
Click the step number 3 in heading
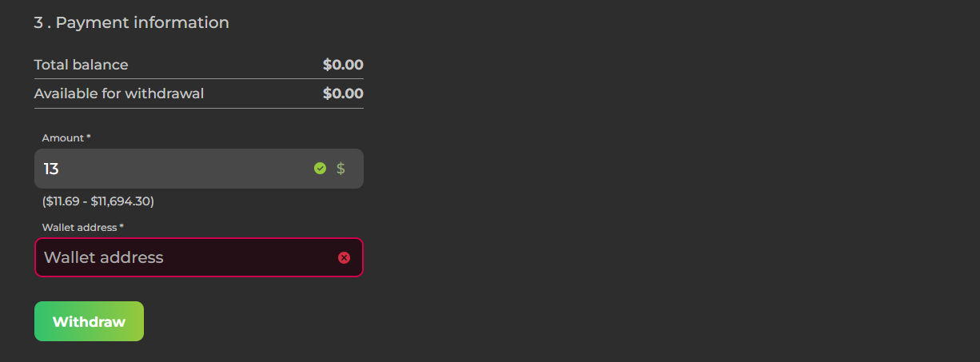tap(38, 23)
